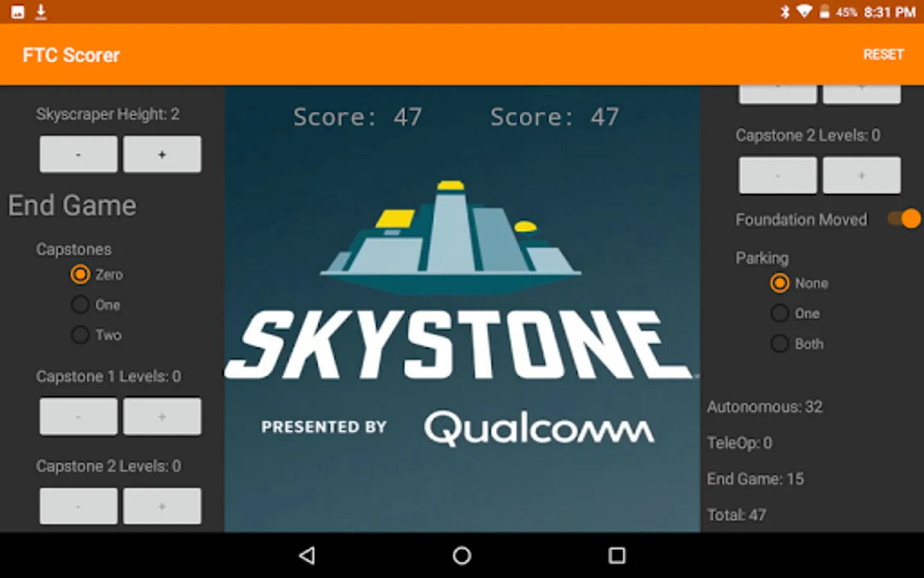Click the RESET button in the app bar

[884, 55]
